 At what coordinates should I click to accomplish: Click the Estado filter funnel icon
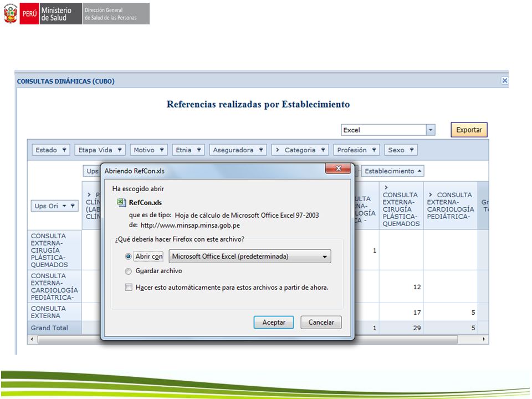point(64,150)
